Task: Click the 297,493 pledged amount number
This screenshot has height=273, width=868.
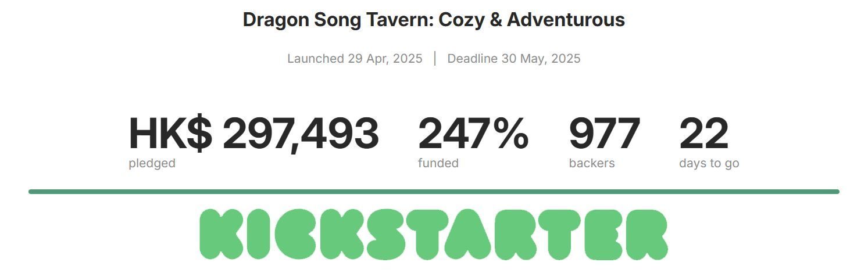Action: 301,135
